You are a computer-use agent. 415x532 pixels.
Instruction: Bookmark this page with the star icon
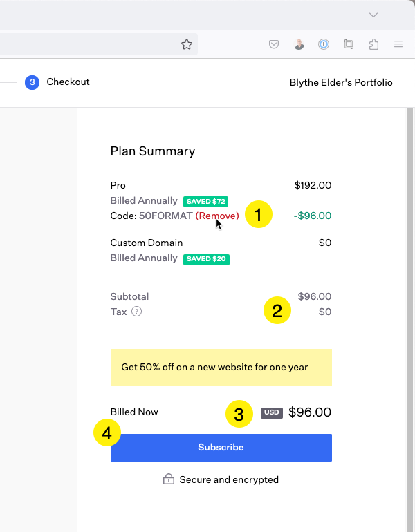187,44
